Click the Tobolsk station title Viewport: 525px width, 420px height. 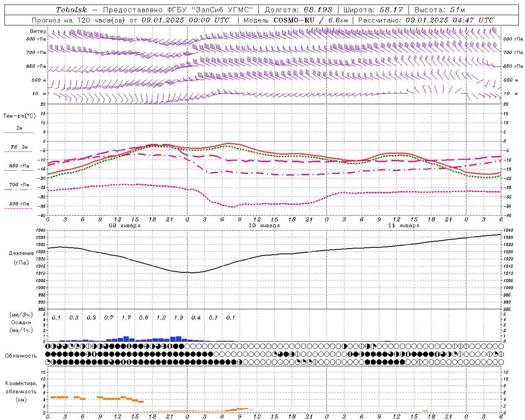point(71,10)
